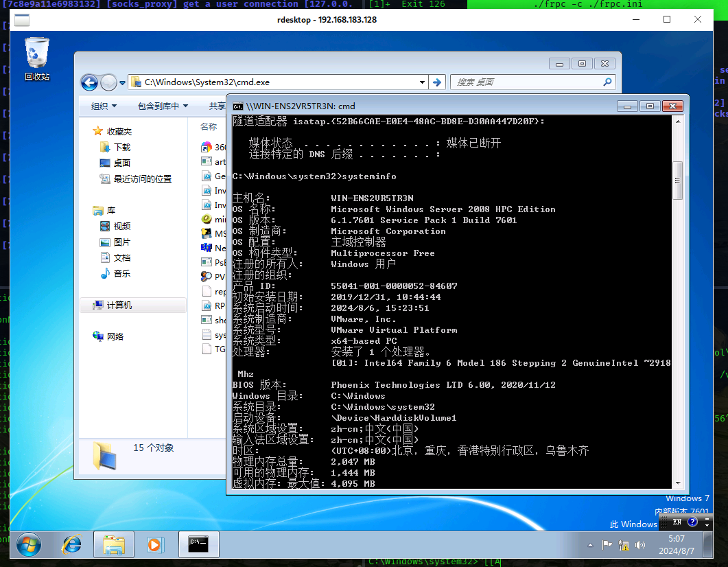The image size is (728, 567).
Task: Open the 组织 dropdown menu
Action: 104,106
